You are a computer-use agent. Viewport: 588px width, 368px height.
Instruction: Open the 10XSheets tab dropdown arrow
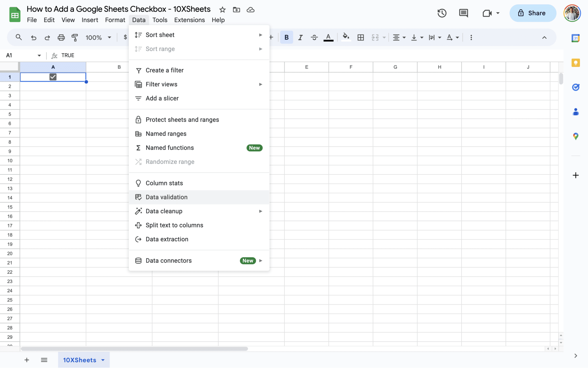coord(103,360)
